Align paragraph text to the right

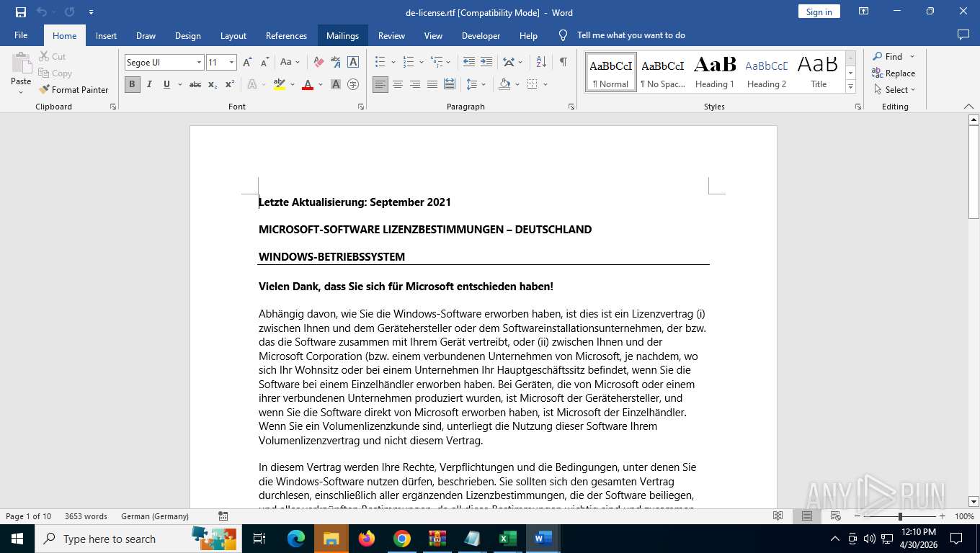(x=415, y=84)
